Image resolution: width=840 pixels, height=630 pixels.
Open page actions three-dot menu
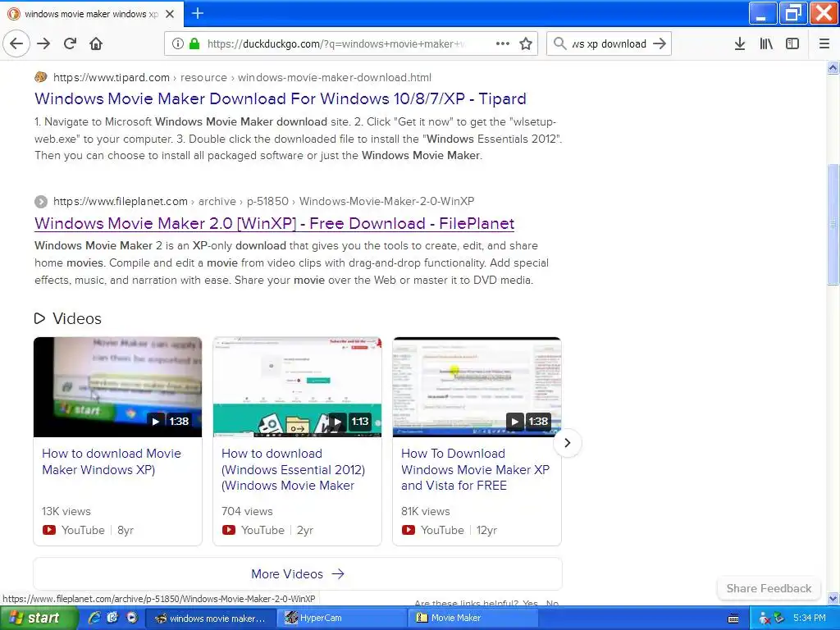click(503, 44)
